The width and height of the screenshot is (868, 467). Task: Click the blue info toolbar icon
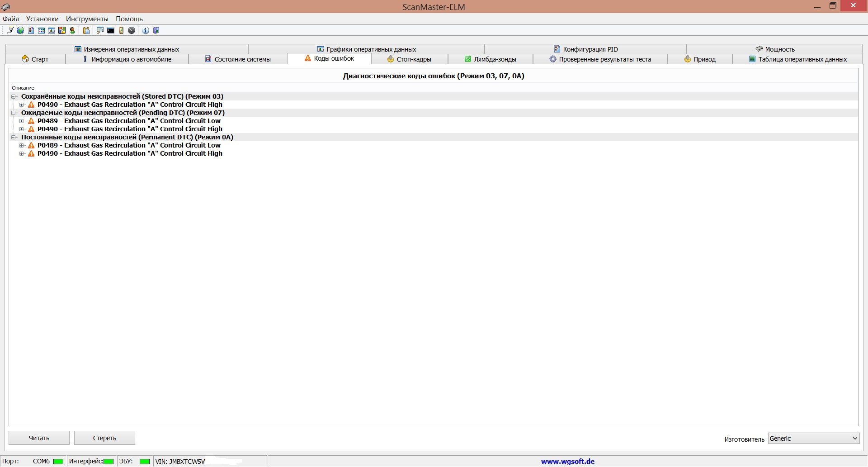click(x=146, y=30)
